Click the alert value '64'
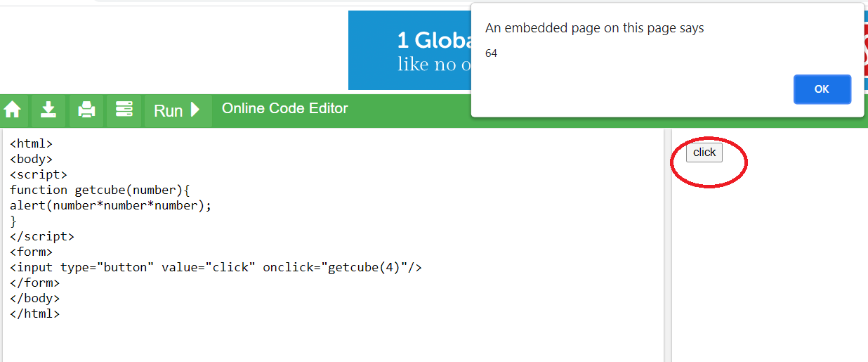 pos(491,53)
